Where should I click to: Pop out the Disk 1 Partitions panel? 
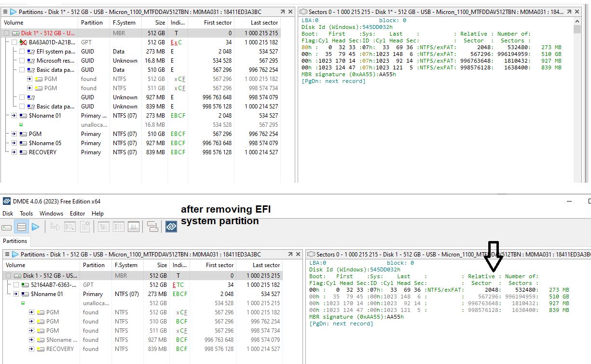[290, 254]
